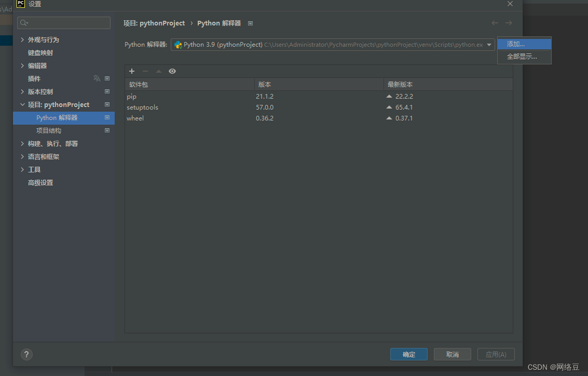The width and height of the screenshot is (588, 376).
Task: Click project icon on Python 解释器 row
Action: point(107,117)
